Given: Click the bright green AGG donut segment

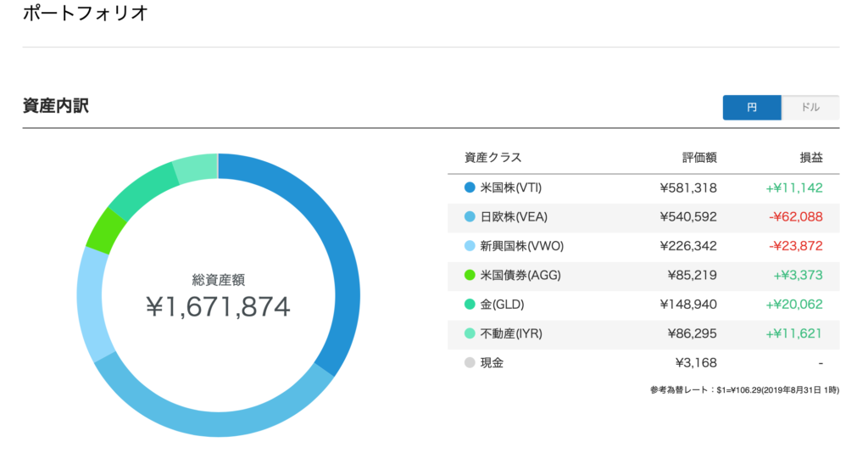Looking at the screenshot, I should point(105,232).
